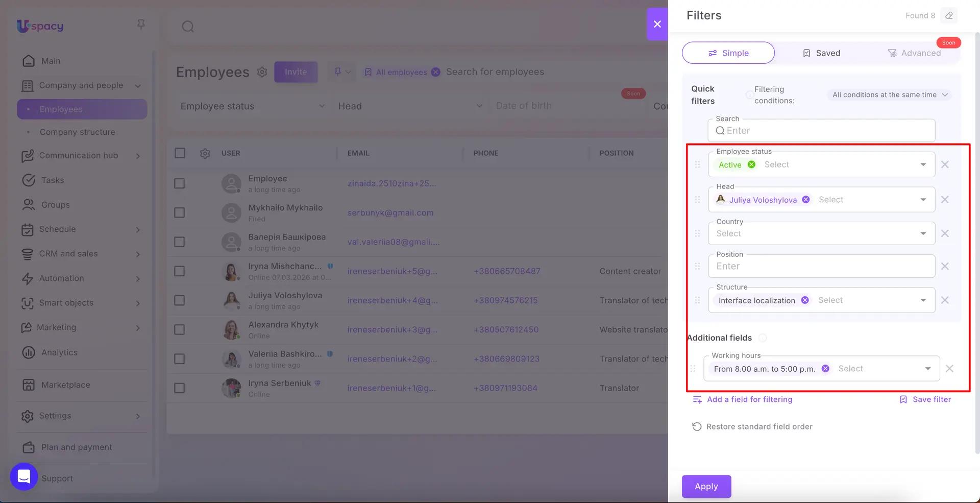The width and height of the screenshot is (980, 503).
Task: Grab the Country field drag handle
Action: pos(697,233)
